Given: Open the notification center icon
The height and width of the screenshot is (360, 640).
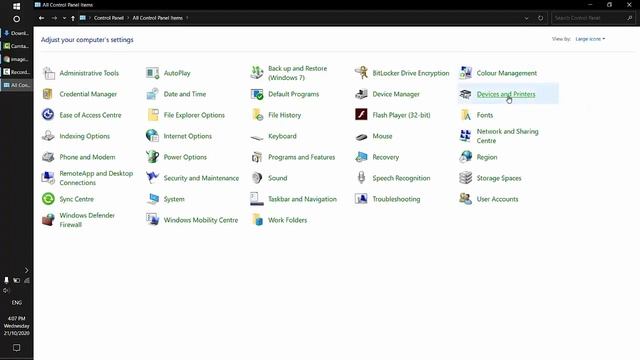Looking at the screenshot, I should (16, 348).
